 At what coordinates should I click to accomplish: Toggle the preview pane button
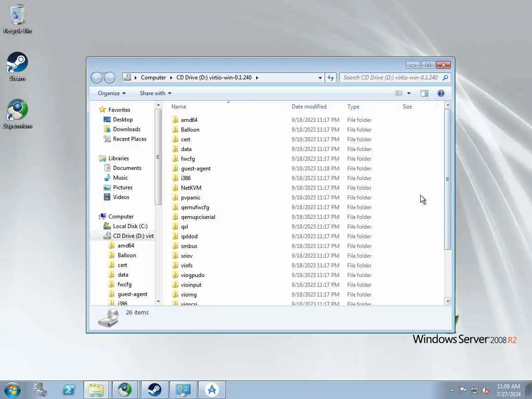click(424, 93)
